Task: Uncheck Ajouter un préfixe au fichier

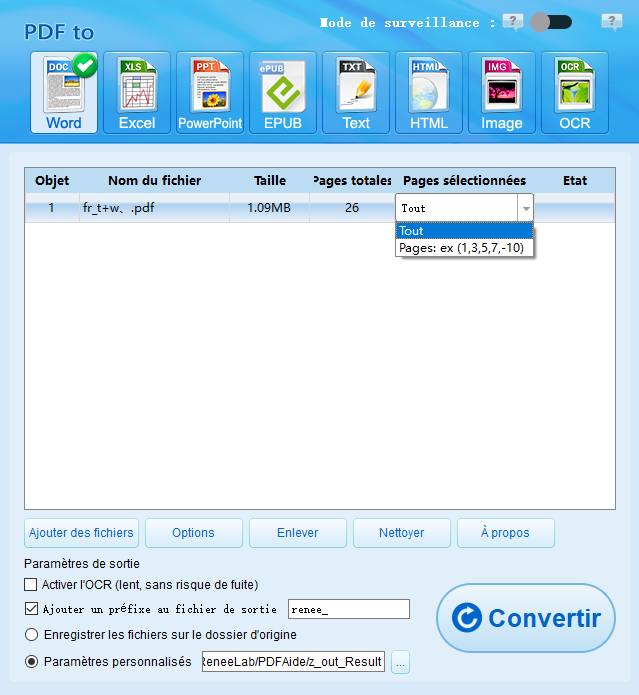Action: tap(31, 609)
